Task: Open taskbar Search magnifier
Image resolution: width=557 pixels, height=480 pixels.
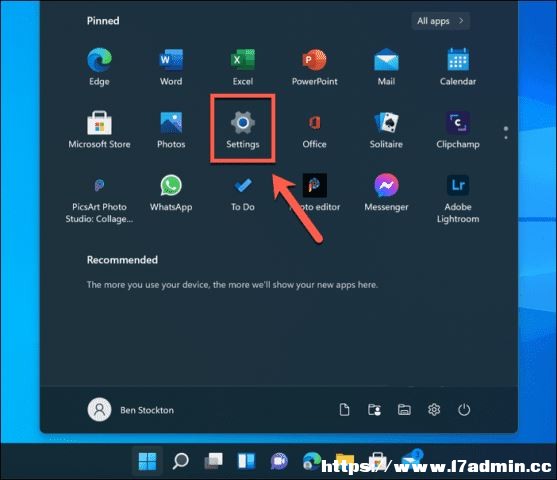Action: [x=180, y=461]
